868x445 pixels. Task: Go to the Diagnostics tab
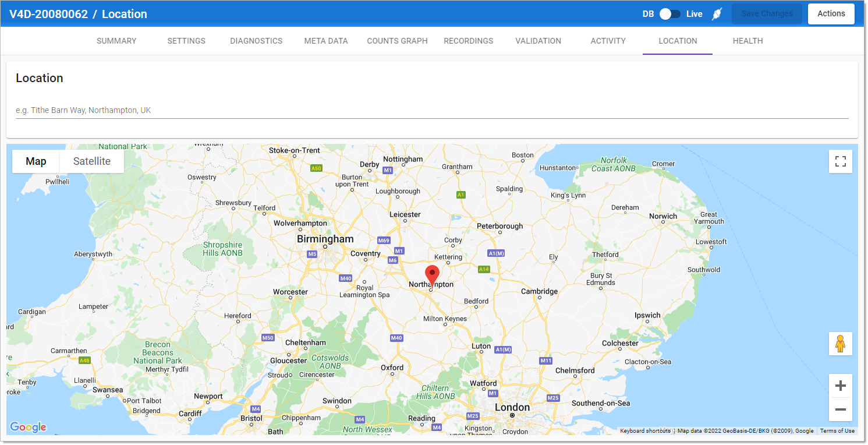coord(256,41)
